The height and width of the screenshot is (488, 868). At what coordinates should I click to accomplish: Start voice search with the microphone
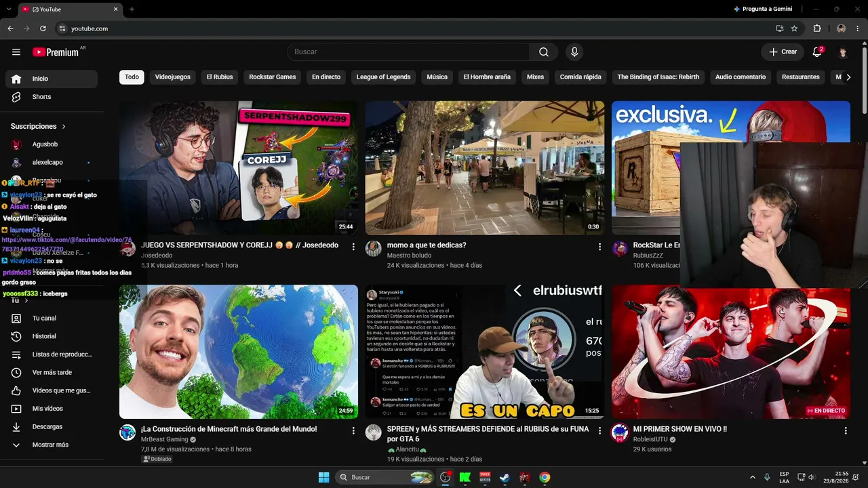coord(574,52)
